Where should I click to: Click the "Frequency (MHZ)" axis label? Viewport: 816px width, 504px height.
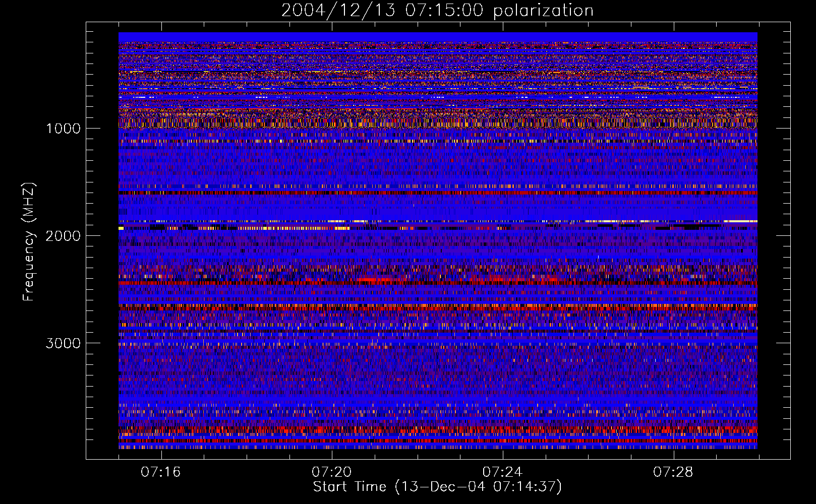point(29,242)
